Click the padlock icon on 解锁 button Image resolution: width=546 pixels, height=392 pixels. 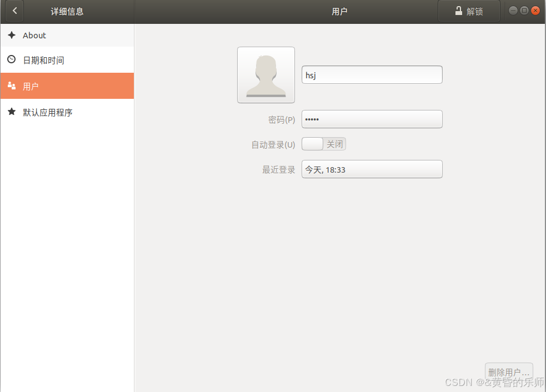pyautogui.click(x=459, y=11)
